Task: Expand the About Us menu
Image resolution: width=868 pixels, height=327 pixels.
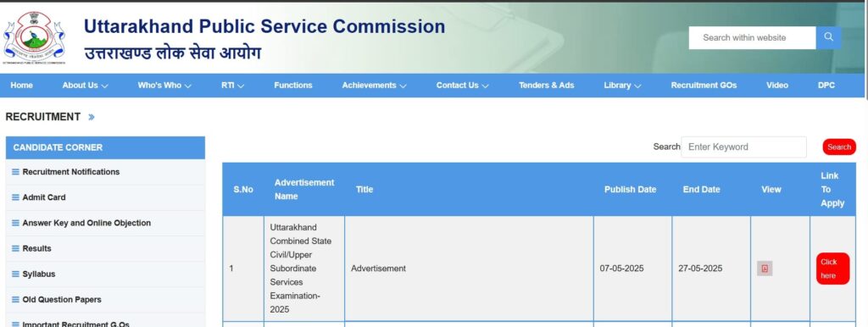Action: tap(86, 86)
